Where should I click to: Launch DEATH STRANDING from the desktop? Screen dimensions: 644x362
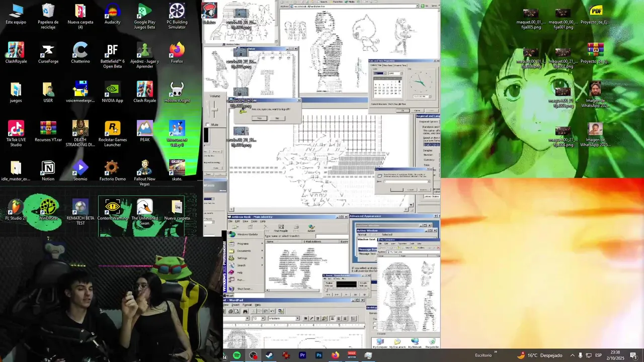tap(80, 134)
